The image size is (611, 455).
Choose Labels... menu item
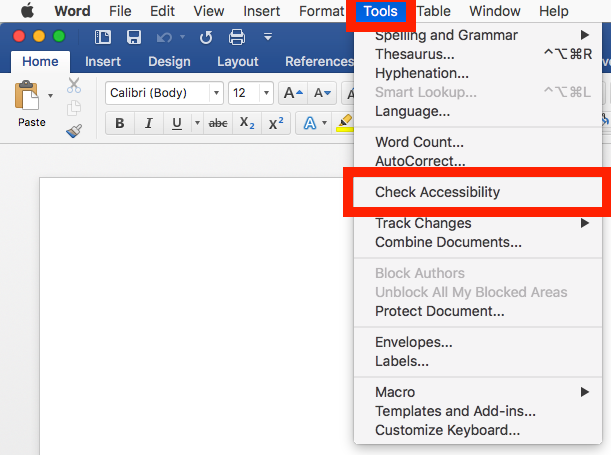pyautogui.click(x=478, y=361)
